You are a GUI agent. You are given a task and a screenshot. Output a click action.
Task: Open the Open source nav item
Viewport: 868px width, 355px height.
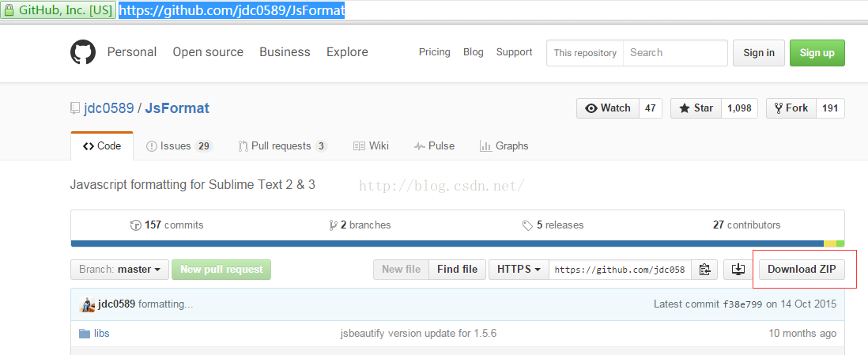pos(208,52)
